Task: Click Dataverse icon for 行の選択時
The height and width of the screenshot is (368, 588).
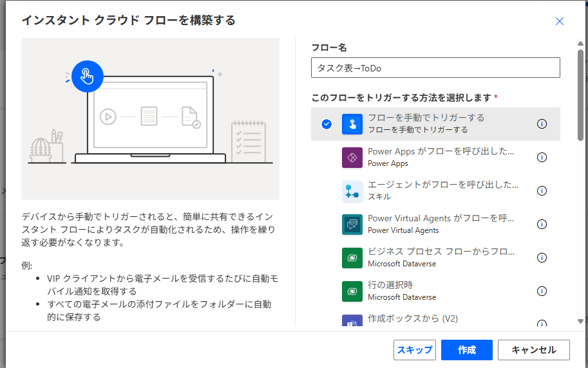Action: (x=352, y=291)
